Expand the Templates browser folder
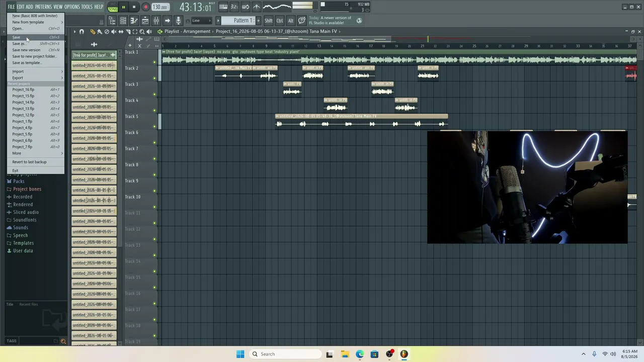The height and width of the screenshot is (362, 644). pyautogui.click(x=23, y=243)
